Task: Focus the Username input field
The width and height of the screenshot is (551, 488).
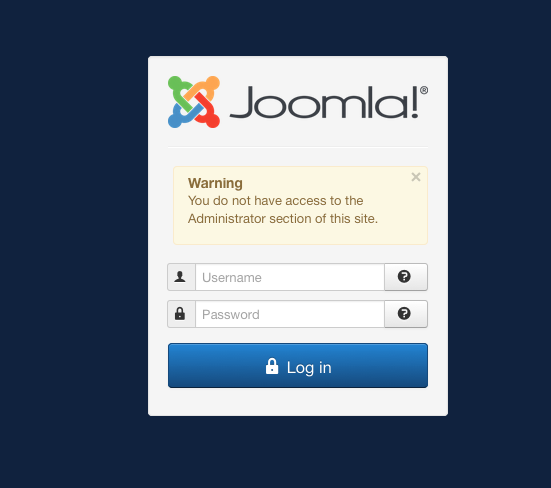Action: pos(290,277)
